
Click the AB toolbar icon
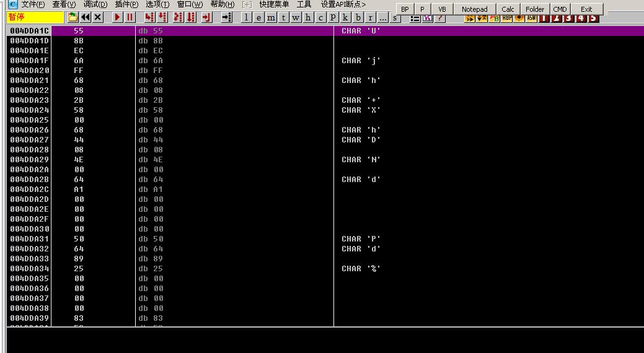(x=495, y=19)
